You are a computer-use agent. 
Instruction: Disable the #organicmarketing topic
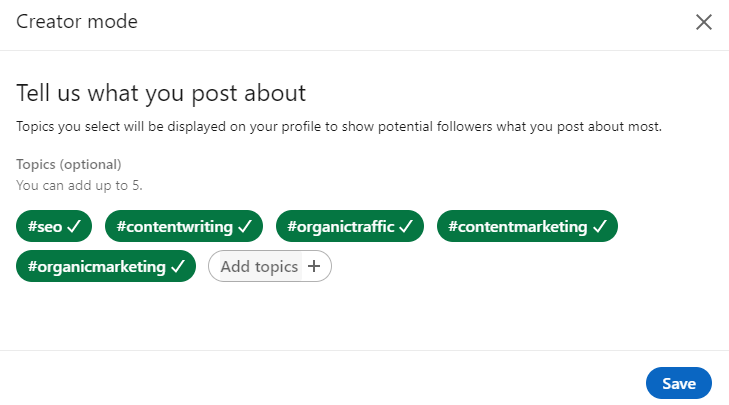click(x=96, y=267)
